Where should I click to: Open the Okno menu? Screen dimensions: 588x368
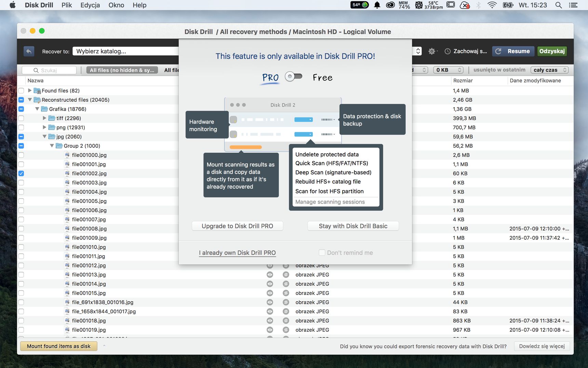pyautogui.click(x=116, y=5)
